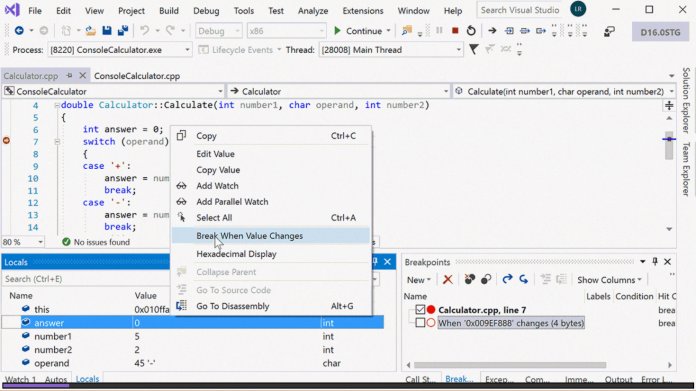Switch to the Autos tab
Viewport: 696px width, 391px height.
56,379
